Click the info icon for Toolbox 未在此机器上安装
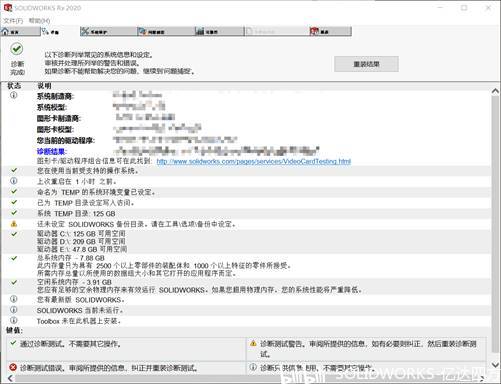 [14, 320]
